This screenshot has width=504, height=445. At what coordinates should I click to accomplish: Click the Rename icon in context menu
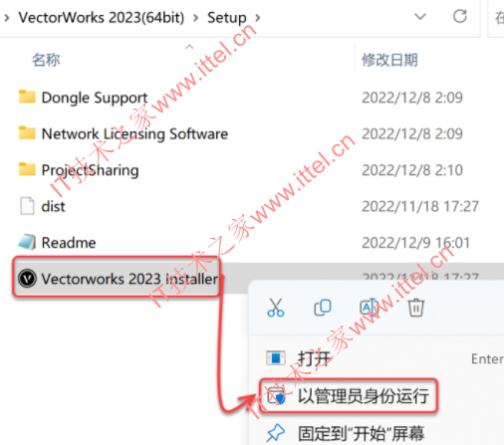coord(370,308)
